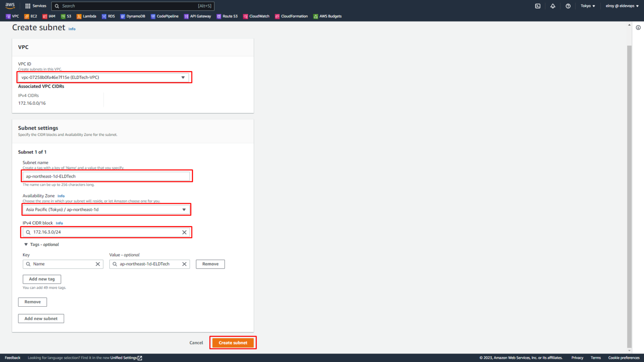Open the S3 bookmark shortcut
Viewport: 644px width, 362px height.
(x=66, y=16)
